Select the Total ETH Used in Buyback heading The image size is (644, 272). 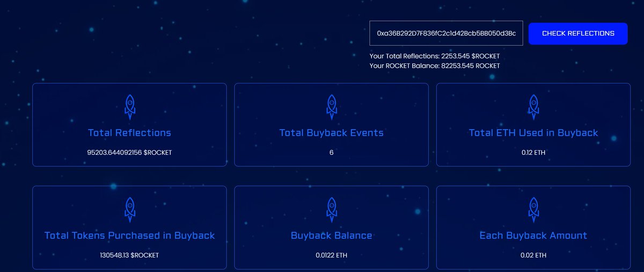533,133
